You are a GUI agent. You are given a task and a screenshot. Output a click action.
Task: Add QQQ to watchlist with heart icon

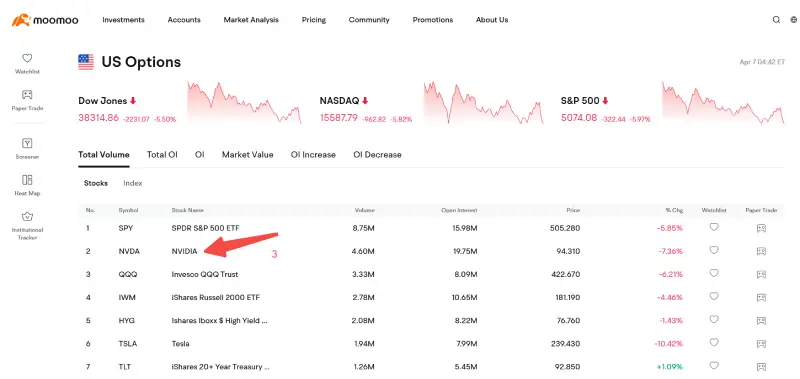pos(714,273)
